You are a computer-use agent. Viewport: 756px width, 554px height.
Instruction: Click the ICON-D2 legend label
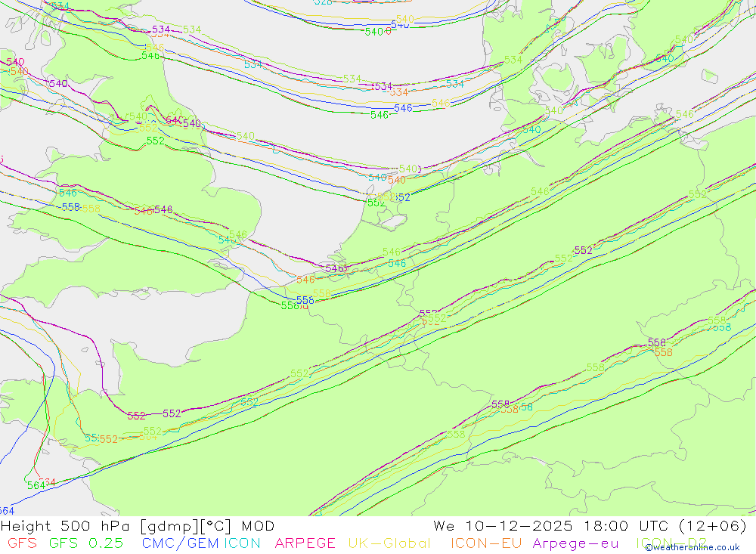(671, 543)
